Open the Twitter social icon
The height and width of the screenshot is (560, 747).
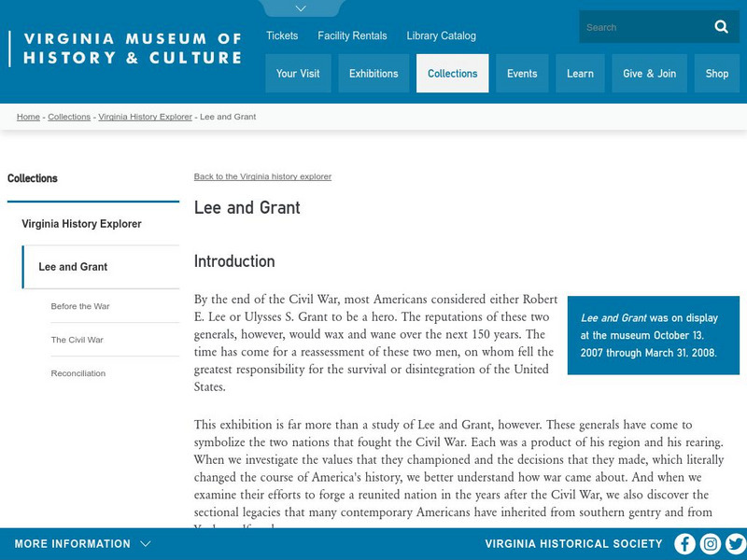pos(736,544)
